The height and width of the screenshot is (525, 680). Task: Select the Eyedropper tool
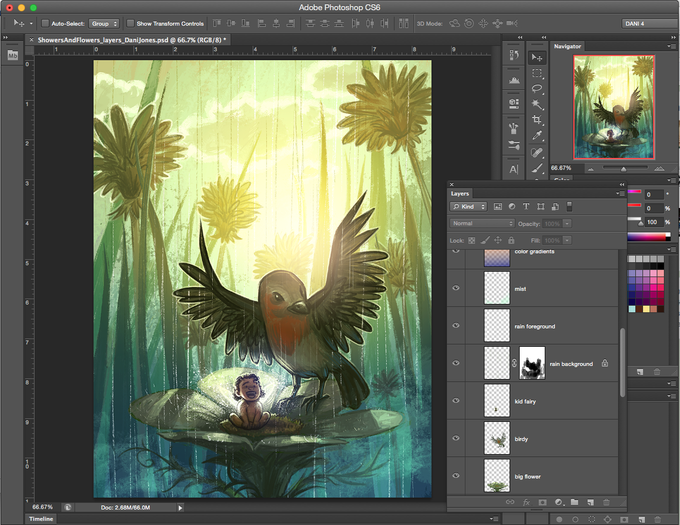[537, 136]
